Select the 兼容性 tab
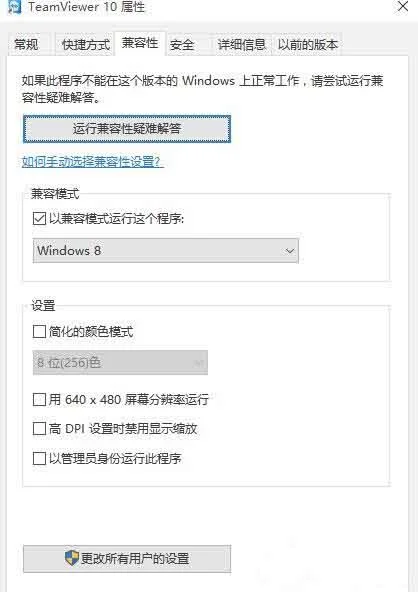Image resolution: width=418 pixels, height=592 pixels. 140,43
